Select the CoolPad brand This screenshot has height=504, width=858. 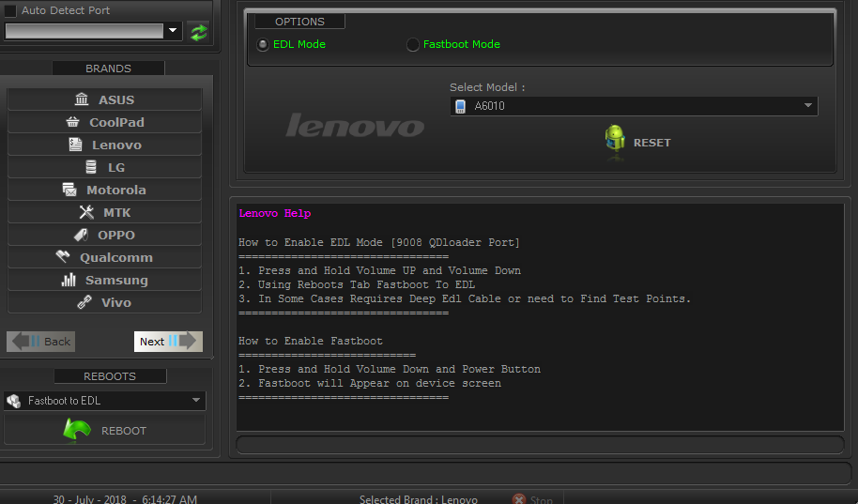104,122
